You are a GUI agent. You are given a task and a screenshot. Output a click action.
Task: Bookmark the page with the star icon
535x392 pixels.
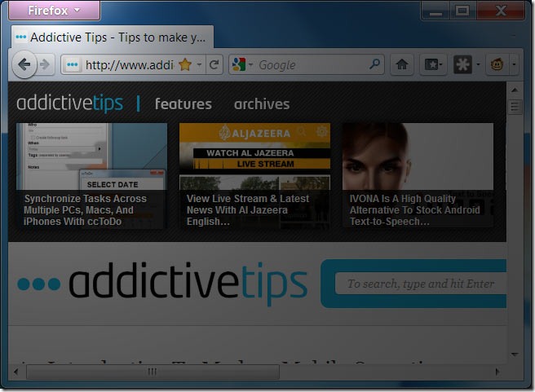[x=185, y=64]
